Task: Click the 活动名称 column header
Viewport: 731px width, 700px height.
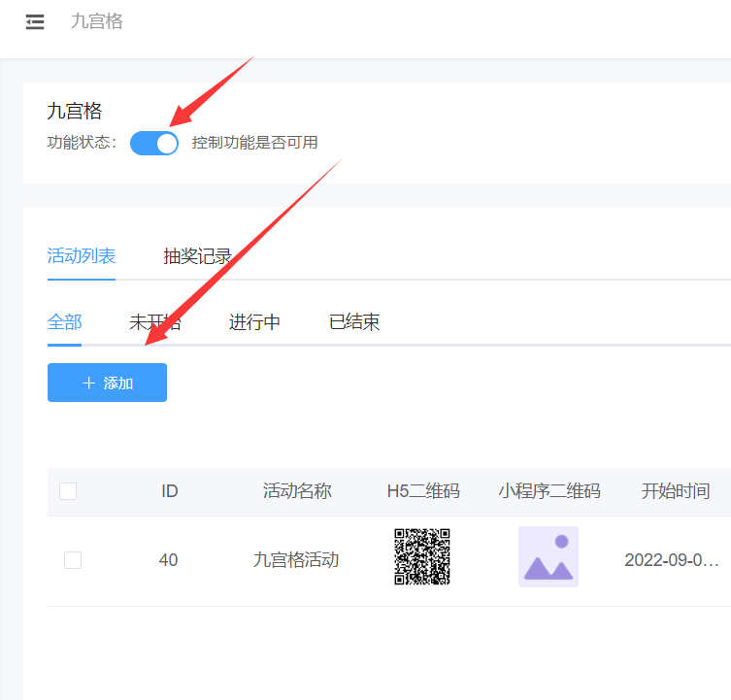Action: [297, 491]
